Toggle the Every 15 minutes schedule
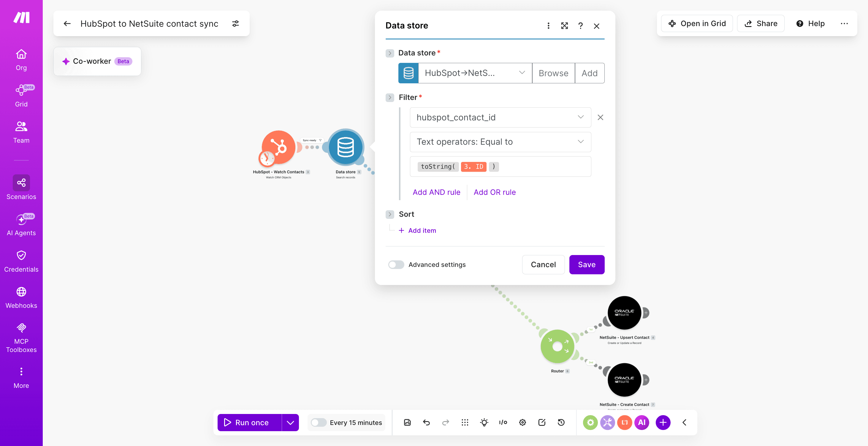Viewport: 868px width, 446px height. tap(319, 423)
